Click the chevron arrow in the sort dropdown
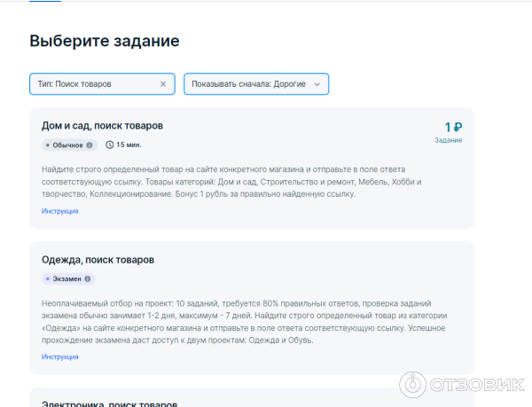This screenshot has width=532, height=407. click(x=317, y=84)
